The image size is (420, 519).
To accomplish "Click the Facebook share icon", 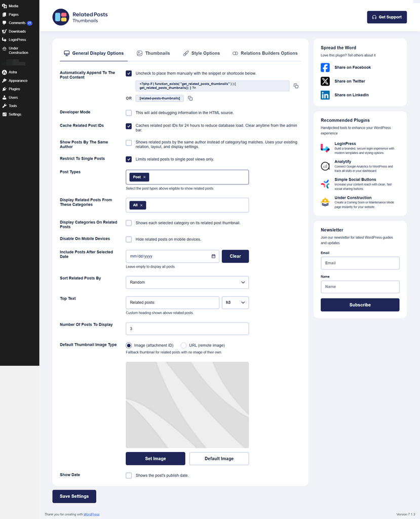I will click(x=325, y=67).
